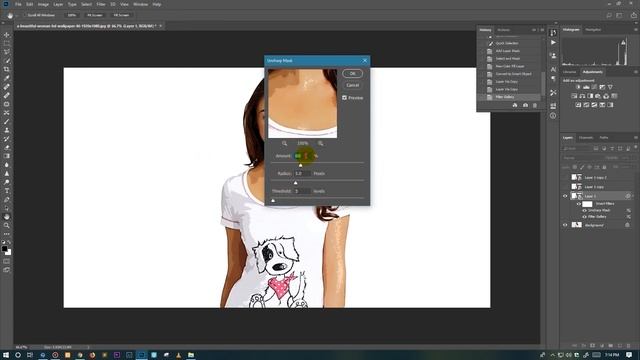
Task: Select the Lasso tool
Action: point(7,52)
